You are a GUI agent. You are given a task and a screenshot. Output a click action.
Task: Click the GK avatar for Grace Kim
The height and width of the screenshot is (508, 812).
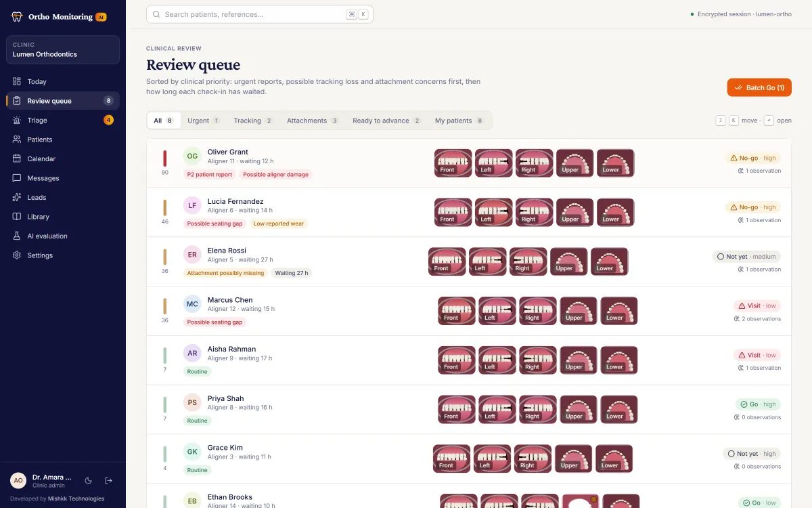pyautogui.click(x=192, y=452)
